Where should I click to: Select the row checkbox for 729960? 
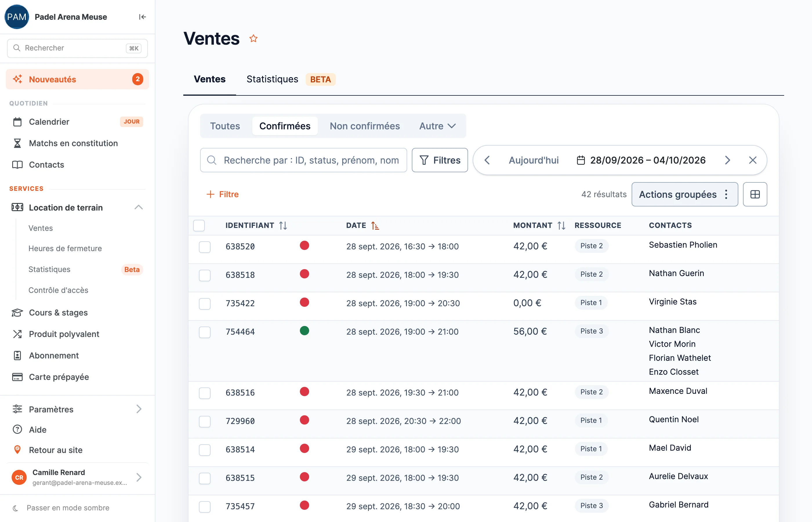[x=205, y=421]
